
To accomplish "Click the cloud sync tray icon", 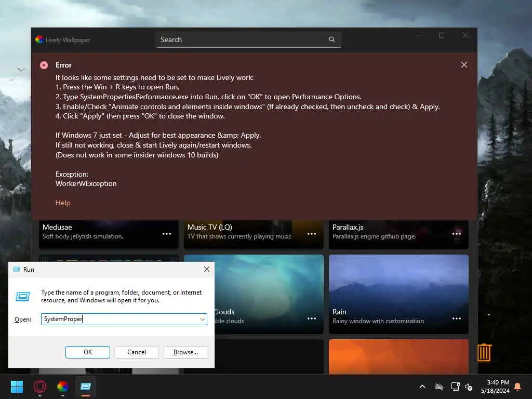I will (x=439, y=387).
